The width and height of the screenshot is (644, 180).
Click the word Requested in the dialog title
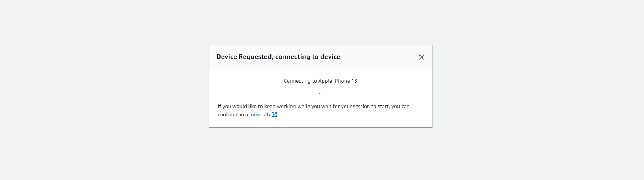pyautogui.click(x=255, y=57)
